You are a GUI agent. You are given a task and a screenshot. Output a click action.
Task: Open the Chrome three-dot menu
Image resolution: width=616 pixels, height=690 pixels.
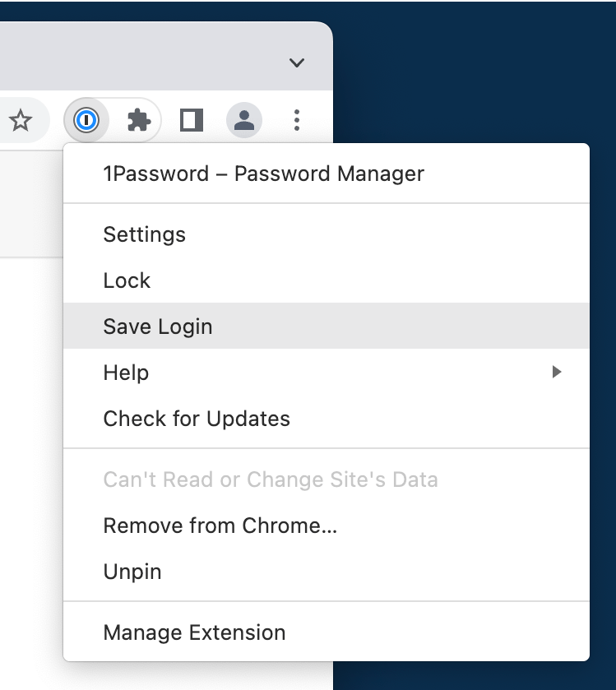tap(297, 120)
